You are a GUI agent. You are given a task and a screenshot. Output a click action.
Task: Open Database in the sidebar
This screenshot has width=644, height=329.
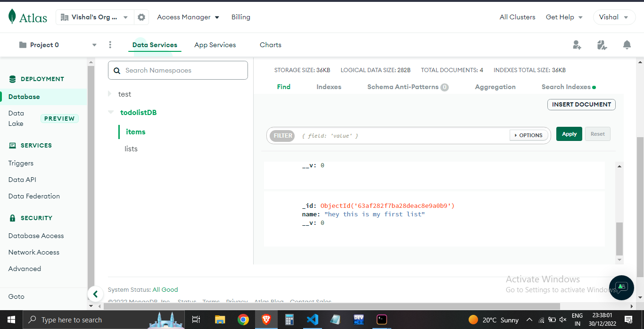(x=24, y=97)
